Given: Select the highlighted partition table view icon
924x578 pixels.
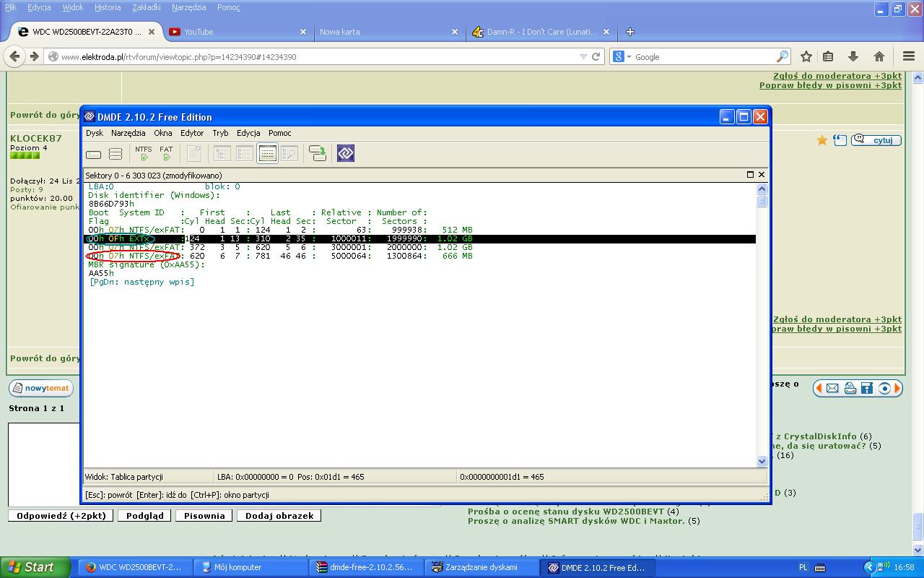Looking at the screenshot, I should [x=267, y=153].
